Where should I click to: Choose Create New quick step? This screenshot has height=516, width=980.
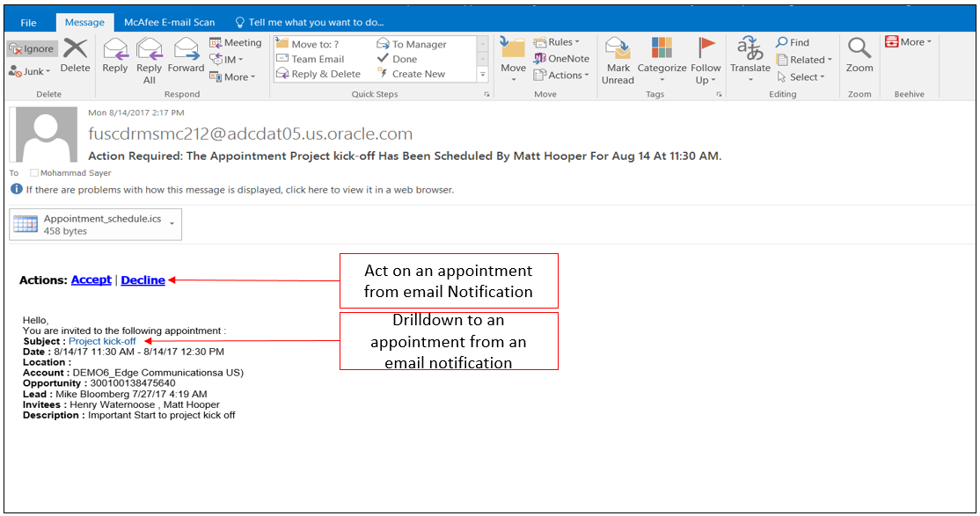(411, 74)
